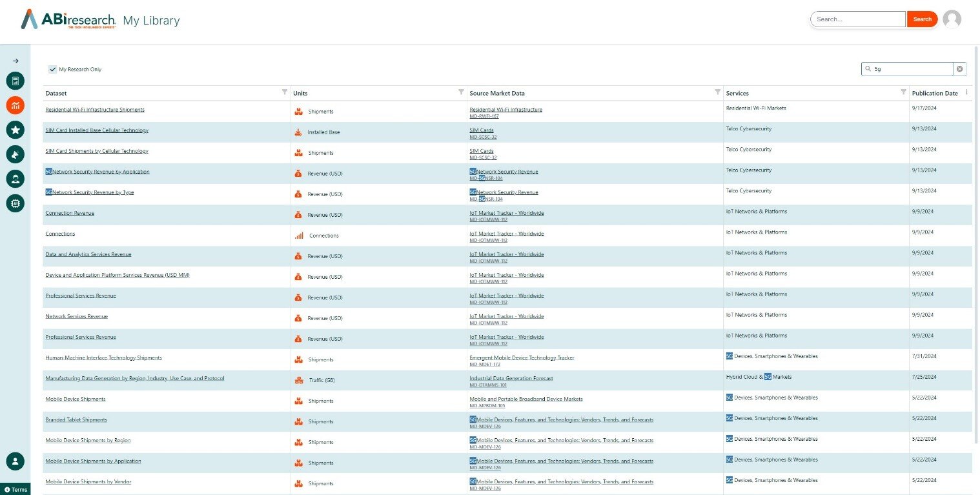The width and height of the screenshot is (980, 495).
Task: Click the orange Search button
Action: click(922, 19)
